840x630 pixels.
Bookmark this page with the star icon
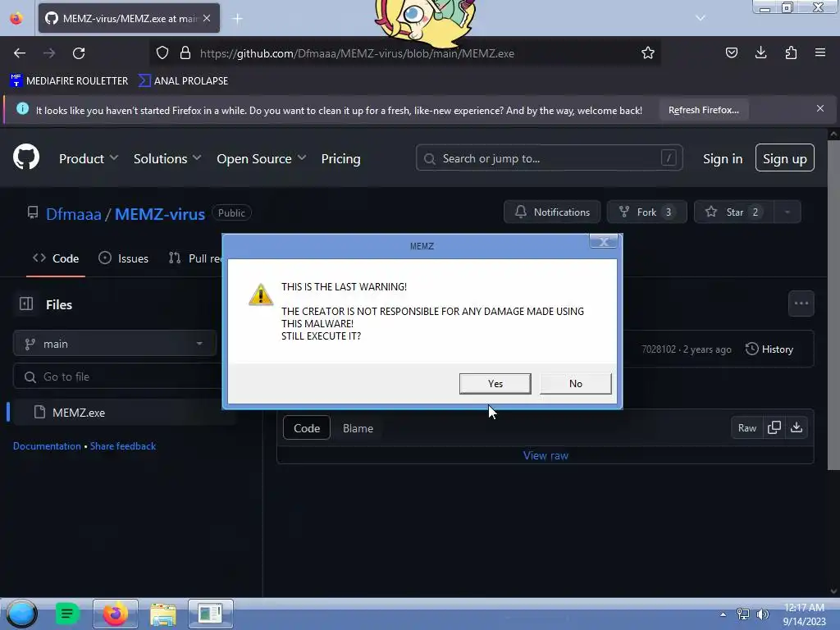click(x=648, y=53)
